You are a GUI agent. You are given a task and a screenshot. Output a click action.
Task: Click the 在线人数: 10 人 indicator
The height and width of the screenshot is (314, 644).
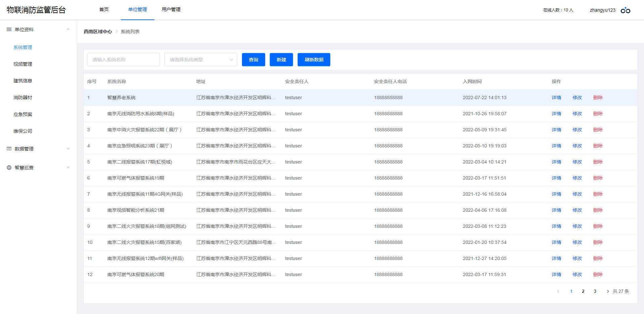coord(558,10)
